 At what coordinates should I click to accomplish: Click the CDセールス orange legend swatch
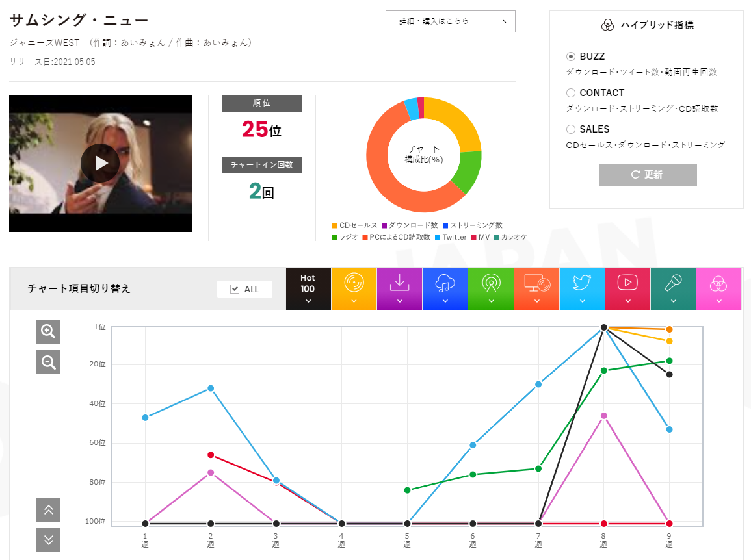335,225
